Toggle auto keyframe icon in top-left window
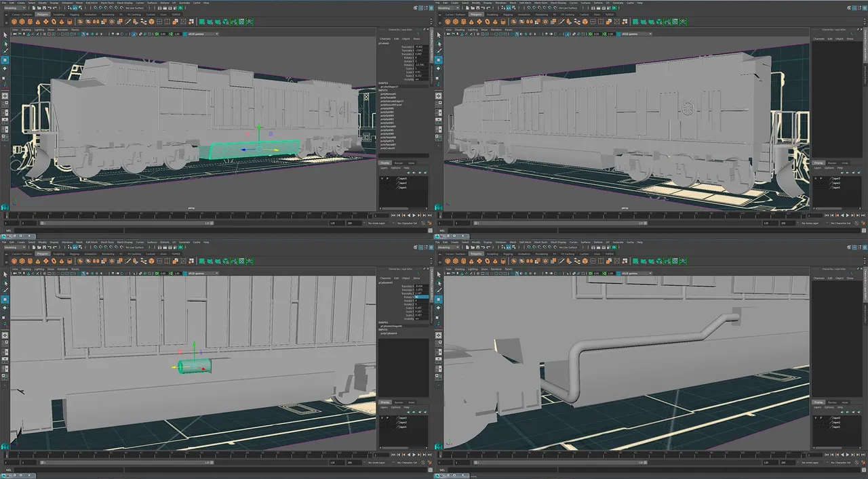Image resolution: width=868 pixels, height=479 pixels. tap(423, 223)
